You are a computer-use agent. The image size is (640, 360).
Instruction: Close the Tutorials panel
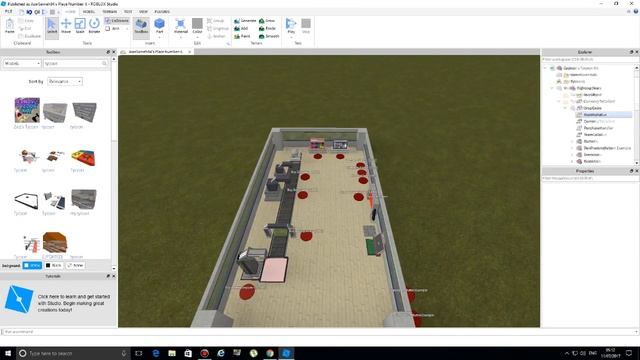pyautogui.click(x=114, y=276)
